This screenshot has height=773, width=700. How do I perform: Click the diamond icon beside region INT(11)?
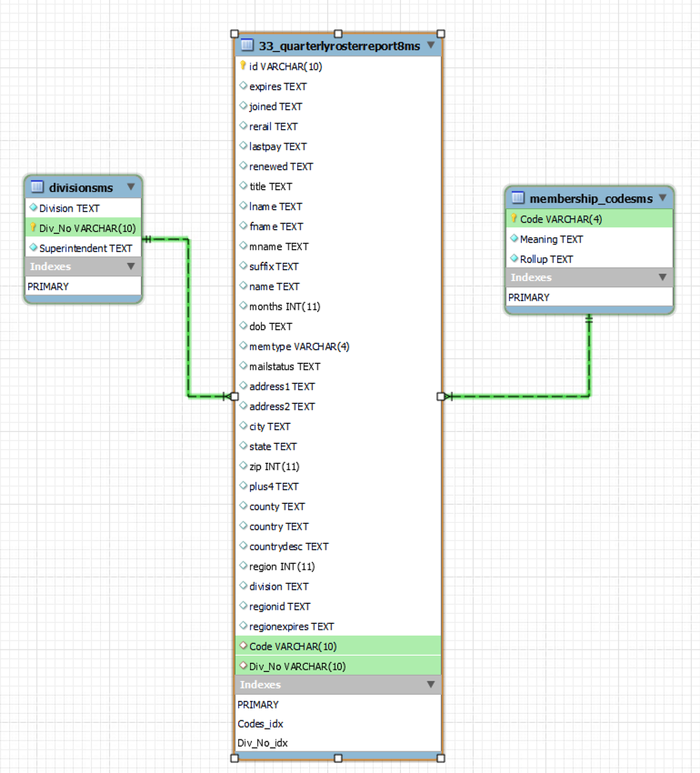coord(243,566)
